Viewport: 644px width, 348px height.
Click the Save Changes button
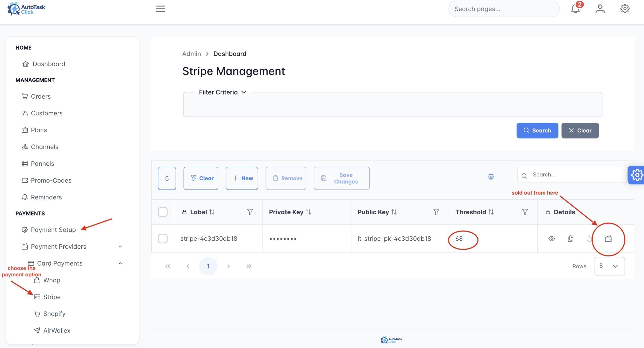(342, 178)
